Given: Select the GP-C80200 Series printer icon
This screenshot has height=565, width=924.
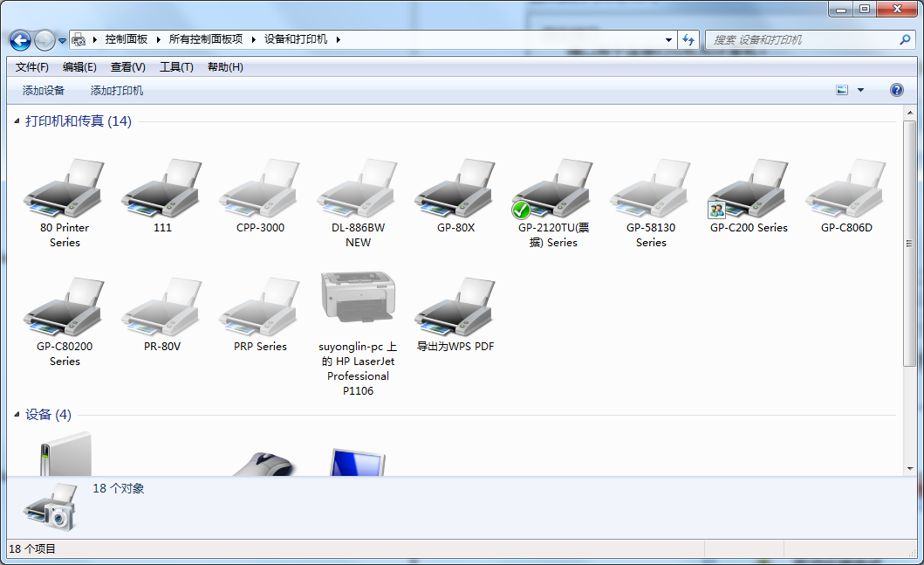Looking at the screenshot, I should pos(65,307).
